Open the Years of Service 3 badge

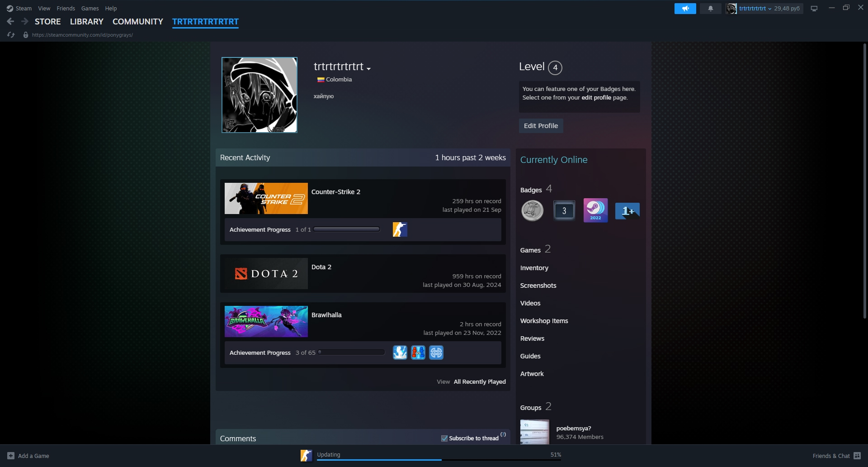(564, 210)
